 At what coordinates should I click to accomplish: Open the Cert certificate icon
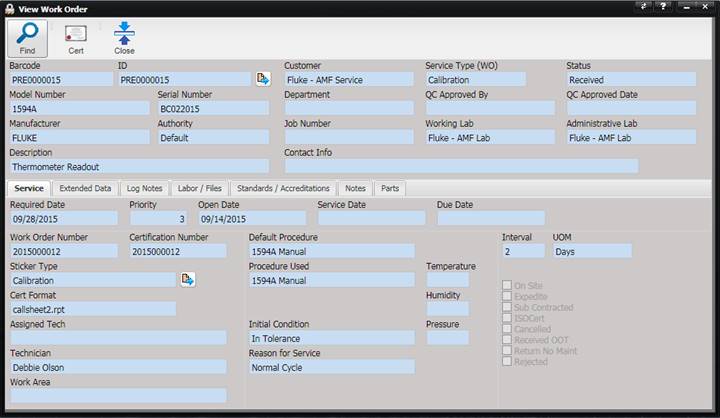tap(76, 34)
